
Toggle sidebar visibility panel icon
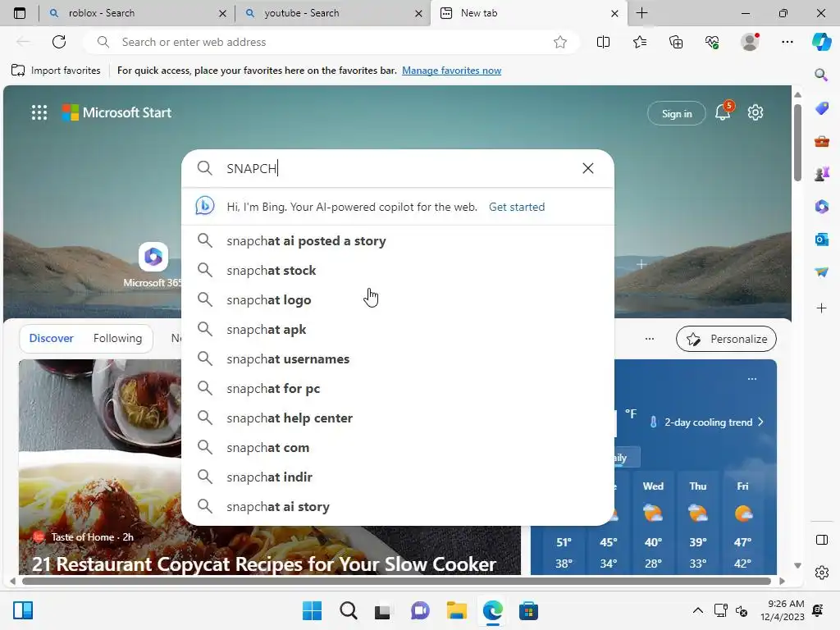tap(821, 540)
